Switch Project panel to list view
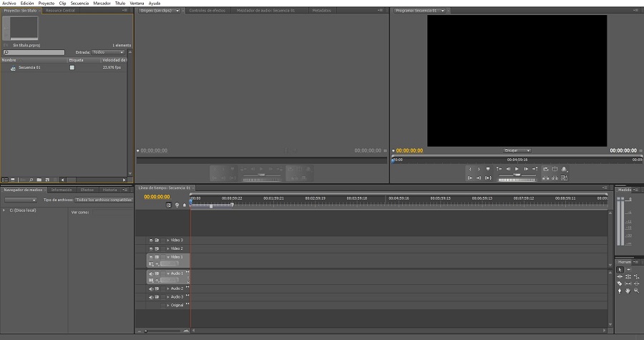The image size is (644, 340). pyautogui.click(x=5, y=180)
